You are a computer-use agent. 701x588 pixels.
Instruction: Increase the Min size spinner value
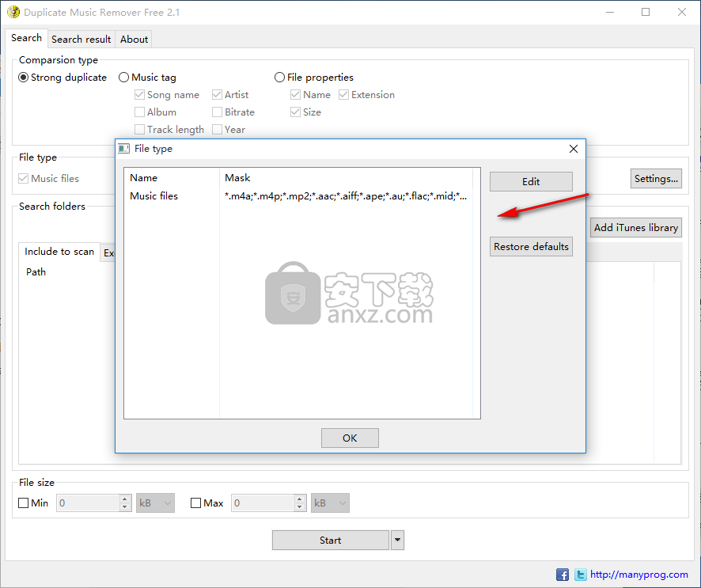pyautogui.click(x=125, y=499)
